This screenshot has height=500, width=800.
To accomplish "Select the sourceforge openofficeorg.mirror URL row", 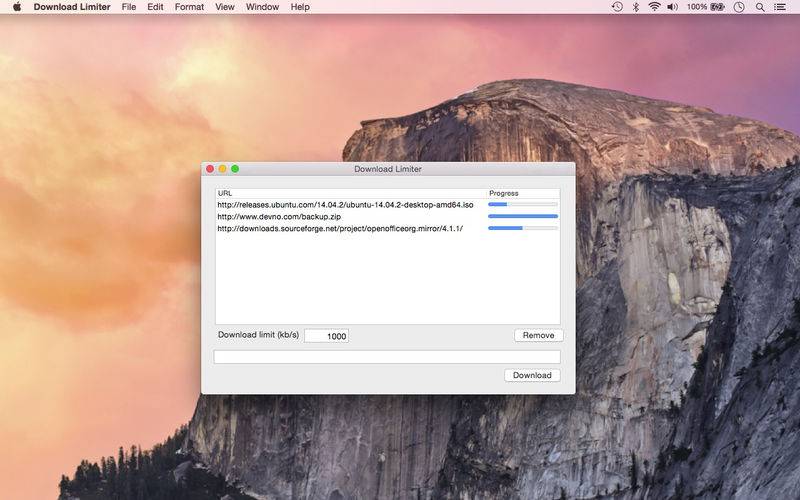I will pos(388,228).
